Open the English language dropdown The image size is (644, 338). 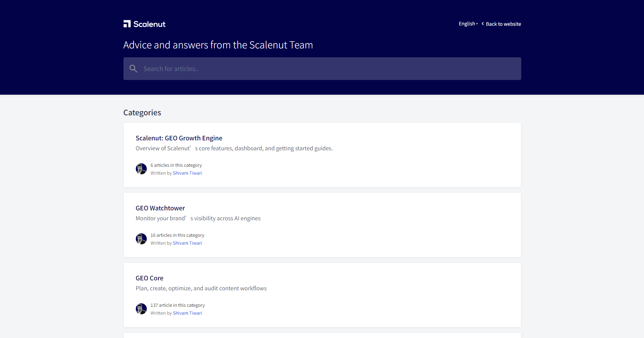click(468, 24)
